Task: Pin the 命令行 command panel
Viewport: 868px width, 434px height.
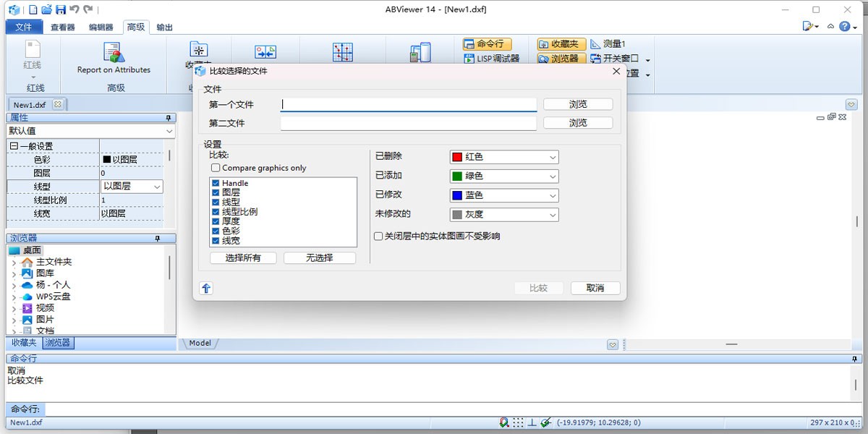Action: pyautogui.click(x=856, y=359)
